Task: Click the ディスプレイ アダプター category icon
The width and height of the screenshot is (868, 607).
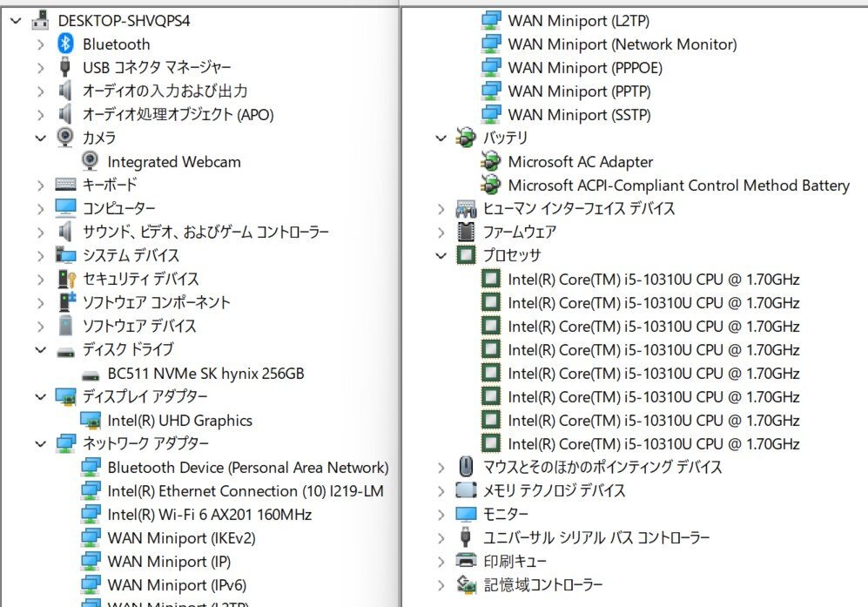Action: pyautogui.click(x=65, y=396)
